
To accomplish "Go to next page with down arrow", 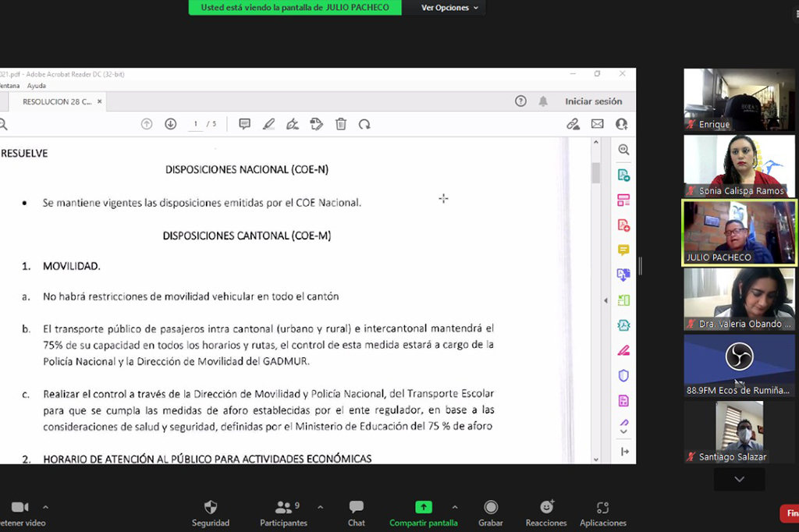I will (x=171, y=124).
